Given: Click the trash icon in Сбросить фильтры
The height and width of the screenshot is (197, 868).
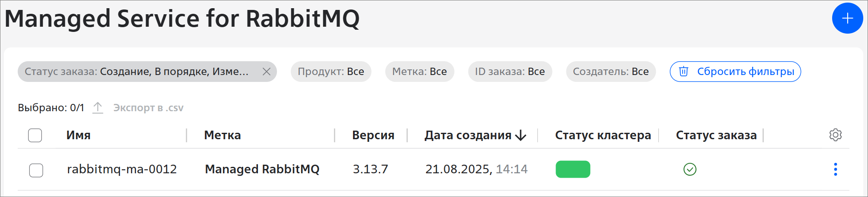Looking at the screenshot, I should coord(684,72).
